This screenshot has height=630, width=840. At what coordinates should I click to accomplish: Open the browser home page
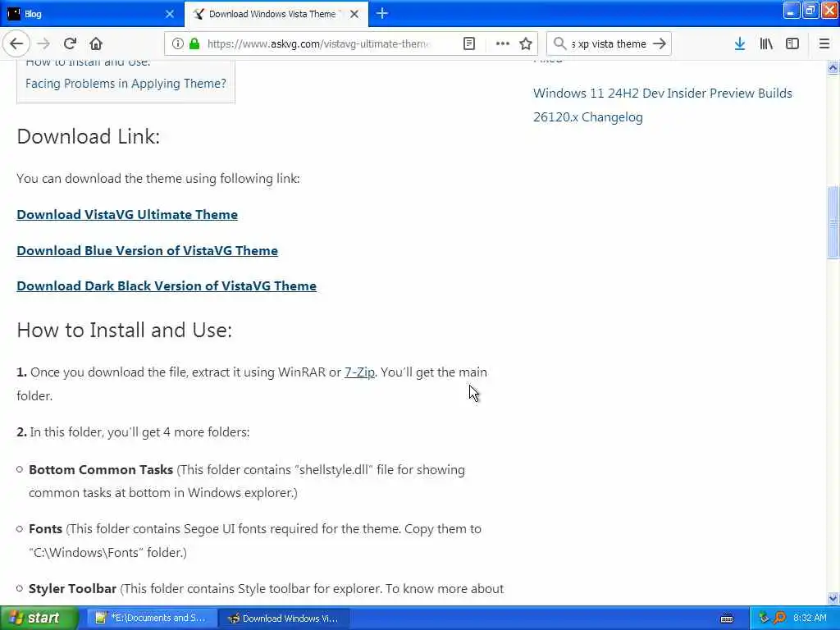tap(96, 44)
